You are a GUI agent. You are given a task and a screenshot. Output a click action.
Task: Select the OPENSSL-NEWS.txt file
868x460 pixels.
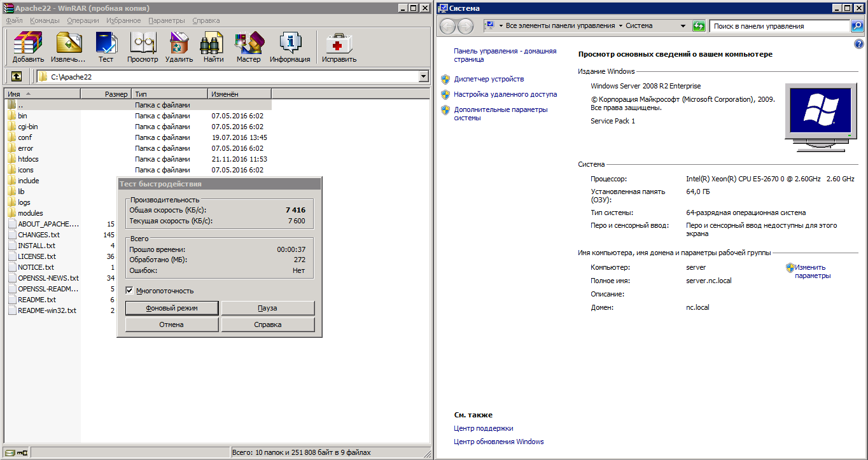(48, 278)
